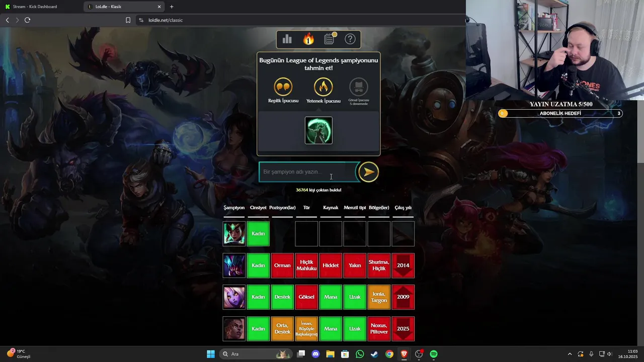
Task: Open the Windows Start menu
Action: (211, 354)
